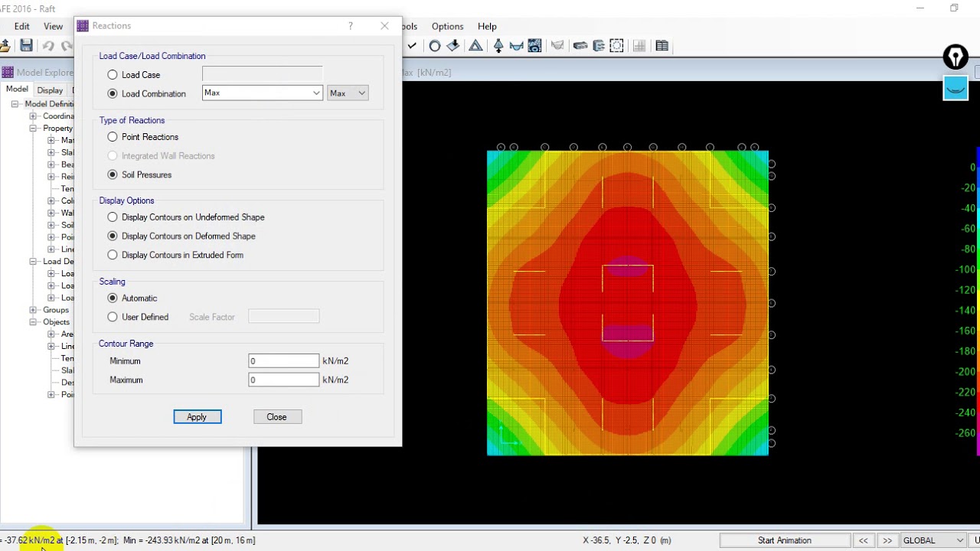Viewport: 980px width, 551px height.
Task: Collapse the Model Definition tree node
Action: pyautogui.click(x=15, y=104)
